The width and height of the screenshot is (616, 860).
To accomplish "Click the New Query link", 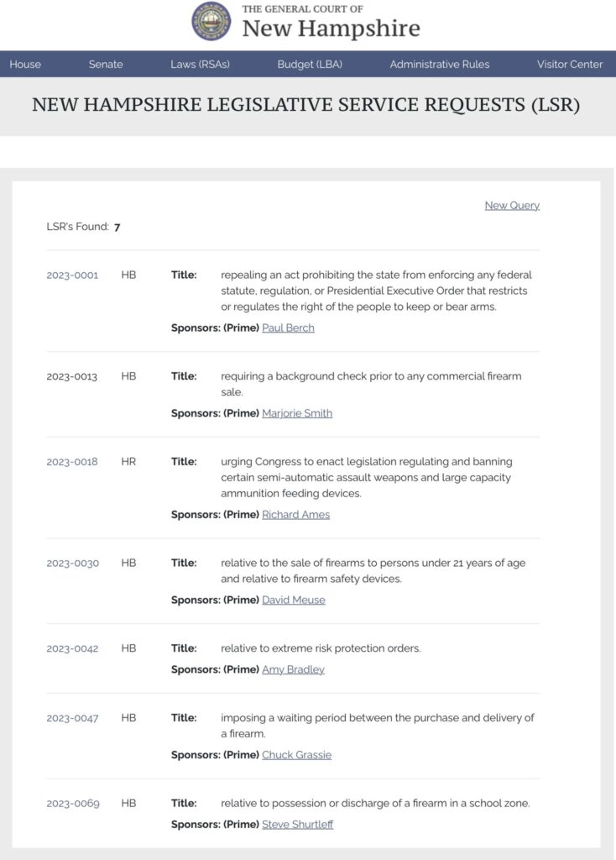I will (512, 205).
